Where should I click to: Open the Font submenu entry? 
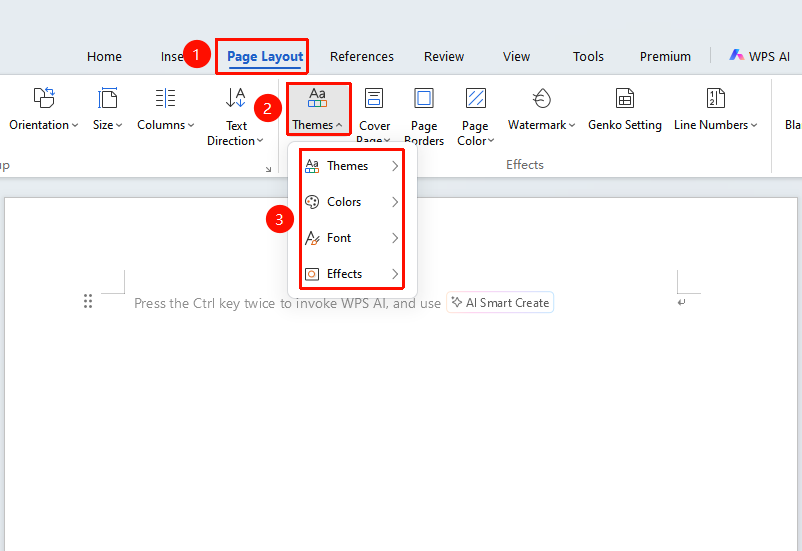(x=351, y=238)
